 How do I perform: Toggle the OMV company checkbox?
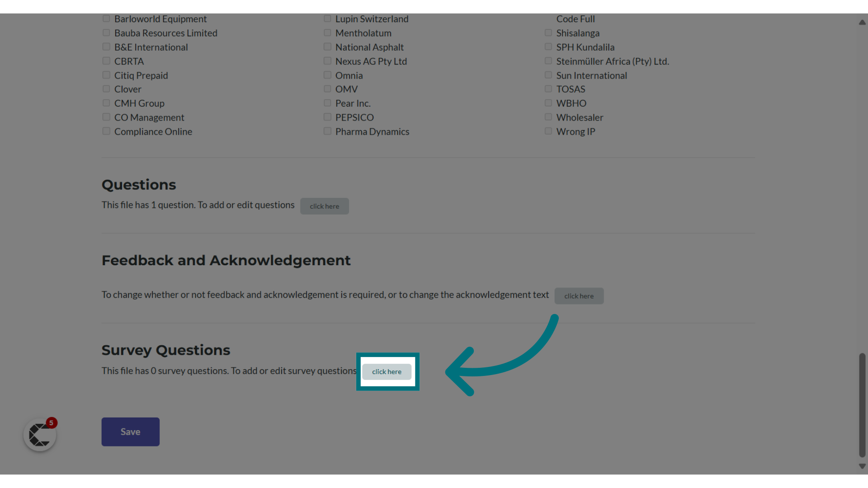(x=327, y=89)
